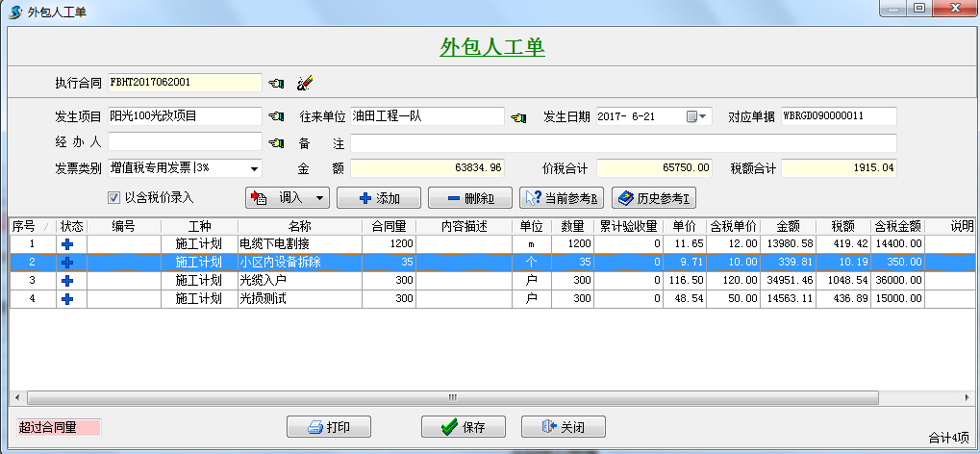Click the plus status icon in row 3
This screenshot has width=980, height=454.
coord(67,280)
